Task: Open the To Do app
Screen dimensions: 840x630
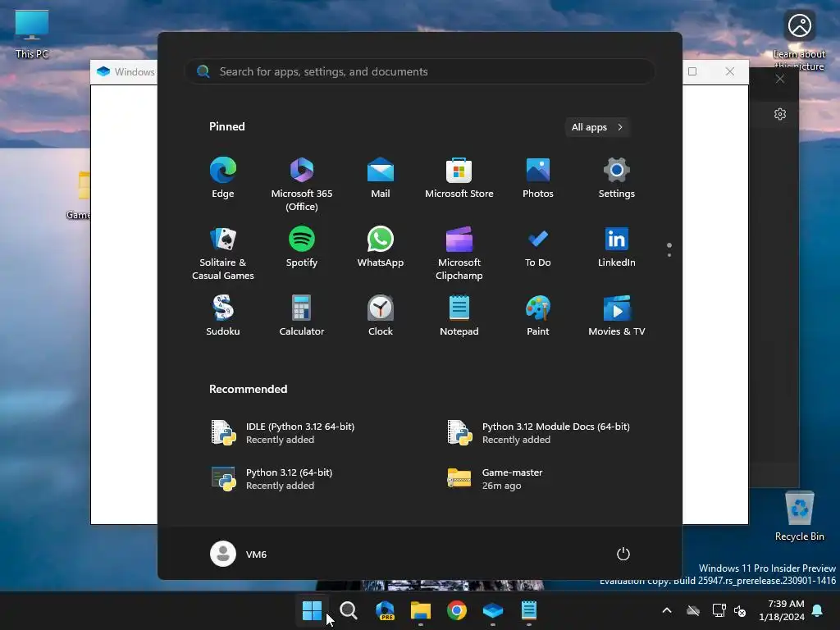Action: pos(538,247)
